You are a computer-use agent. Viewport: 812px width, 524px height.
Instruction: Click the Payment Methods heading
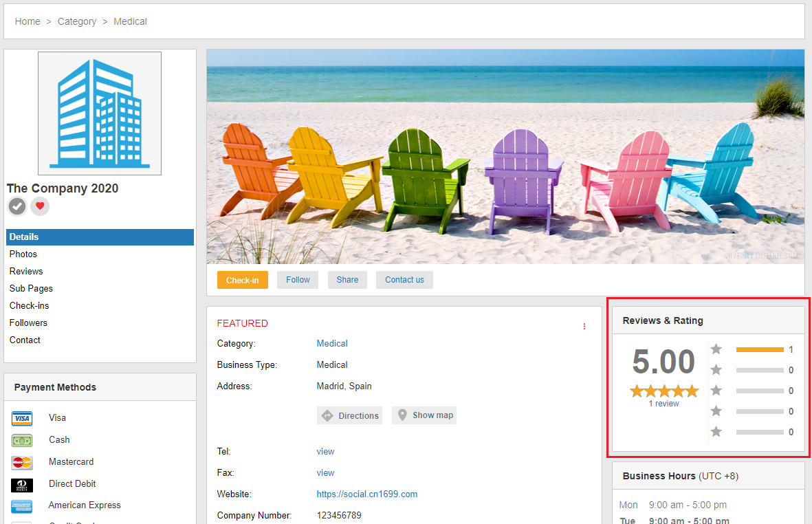coord(56,387)
